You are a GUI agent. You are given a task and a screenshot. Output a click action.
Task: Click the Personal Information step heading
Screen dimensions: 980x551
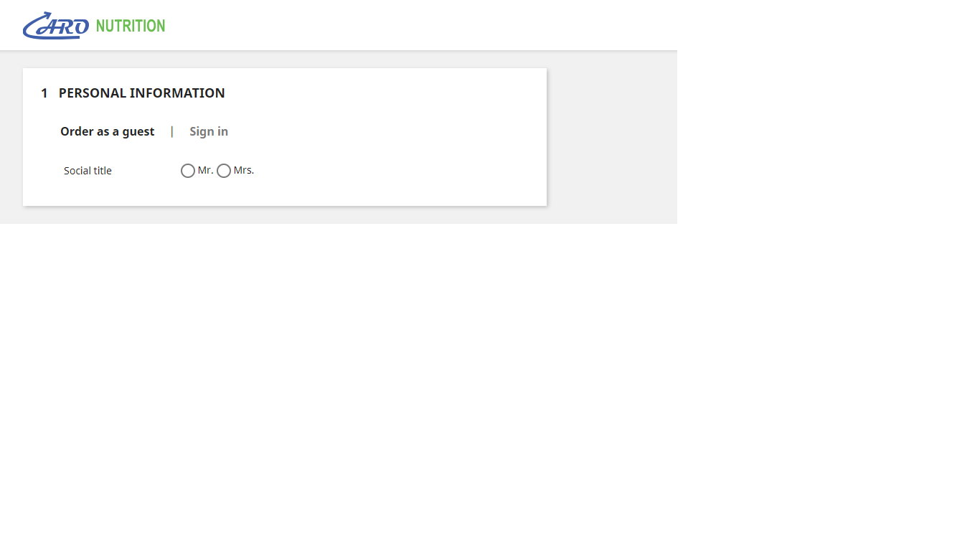coord(141,93)
